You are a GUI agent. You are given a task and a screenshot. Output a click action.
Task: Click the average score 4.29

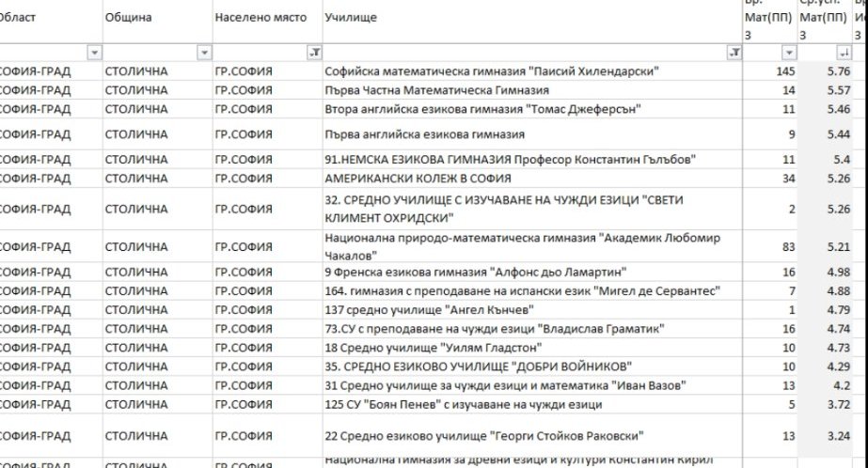tap(839, 367)
